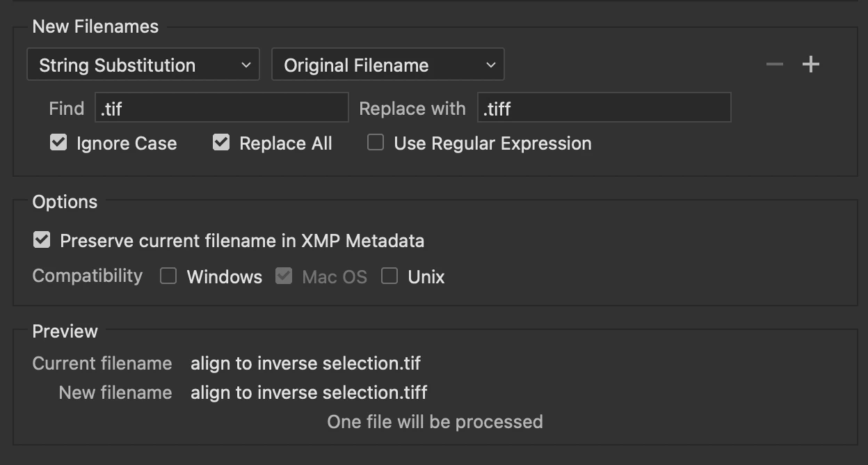The height and width of the screenshot is (465, 868).
Task: Click the Use Regular Expression label
Action: [x=492, y=143]
